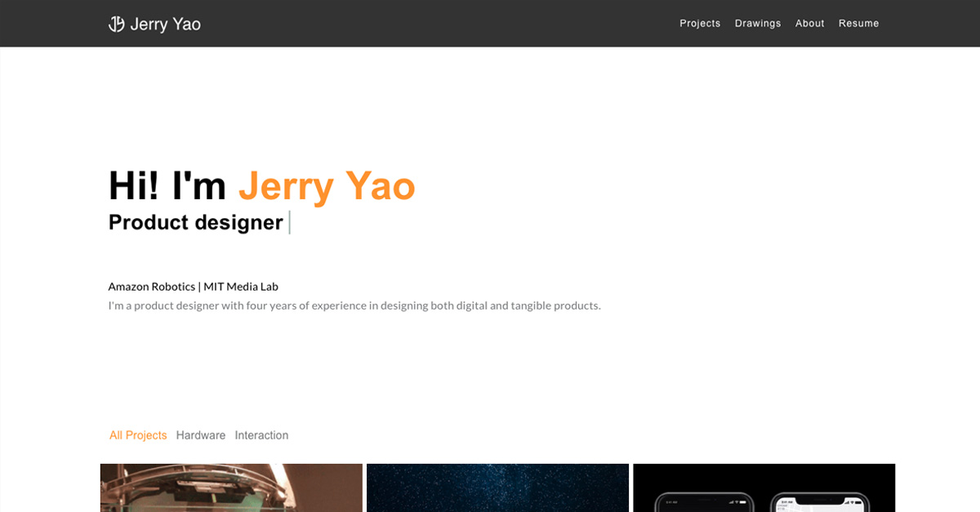Click the Hi! I'm heading text

coord(167,186)
